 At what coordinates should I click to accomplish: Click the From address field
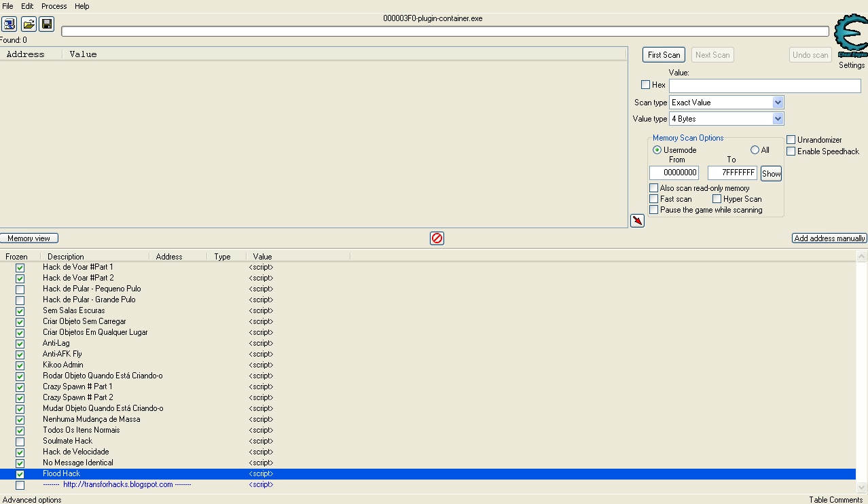point(674,173)
